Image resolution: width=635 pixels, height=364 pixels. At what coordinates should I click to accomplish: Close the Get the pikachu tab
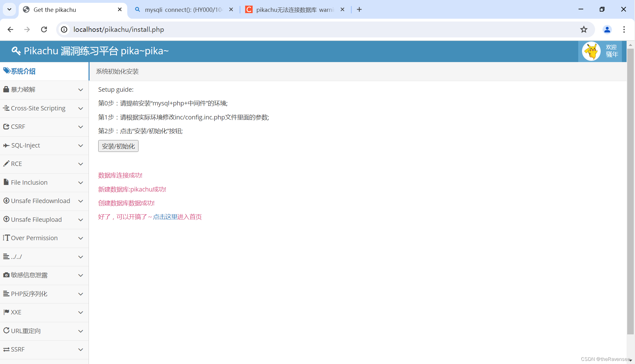[x=120, y=10]
